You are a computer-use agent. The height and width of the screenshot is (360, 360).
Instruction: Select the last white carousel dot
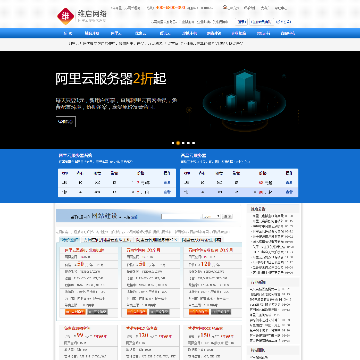194,143
